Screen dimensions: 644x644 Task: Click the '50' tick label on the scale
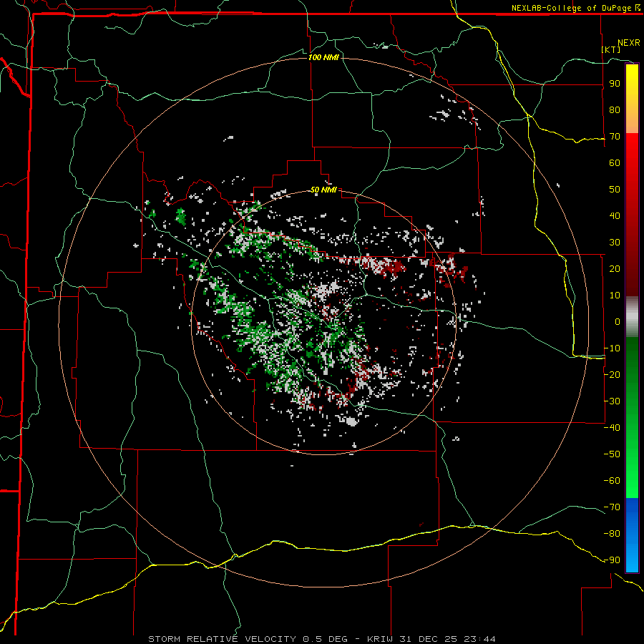tap(615, 190)
